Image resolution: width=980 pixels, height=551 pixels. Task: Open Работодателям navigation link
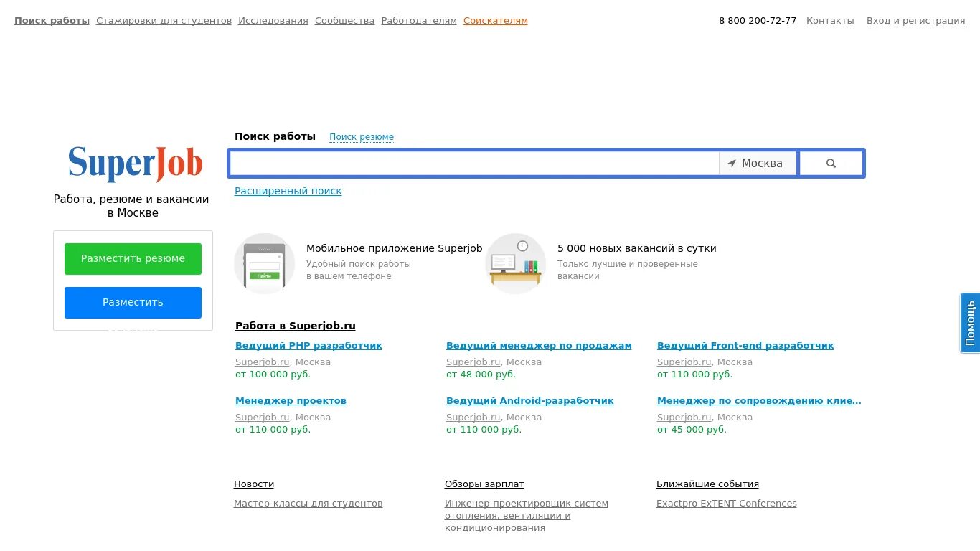point(419,21)
